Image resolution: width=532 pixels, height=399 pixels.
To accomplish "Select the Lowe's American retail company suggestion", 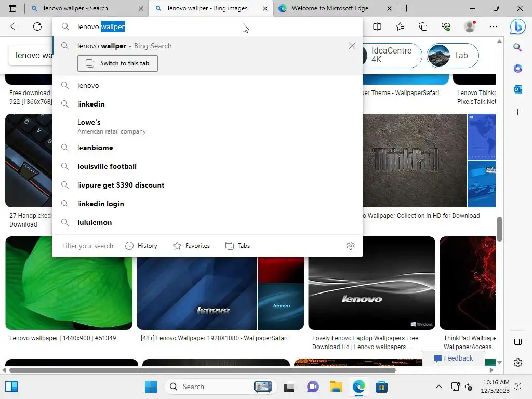I will tap(207, 126).
